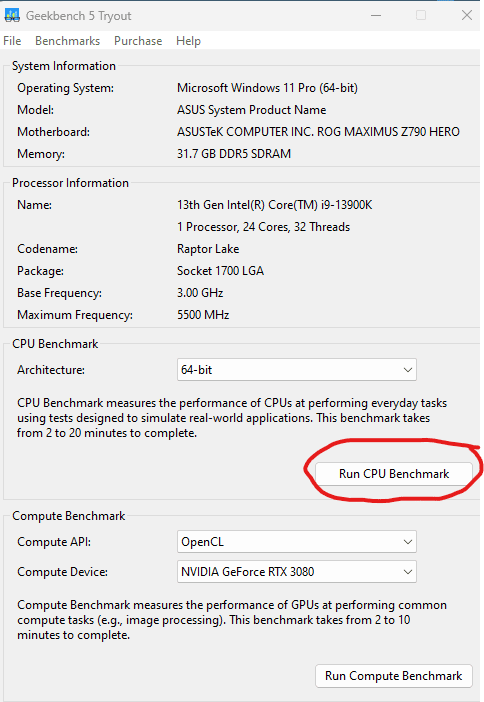Click the i9-13900K processor name text

274,205
